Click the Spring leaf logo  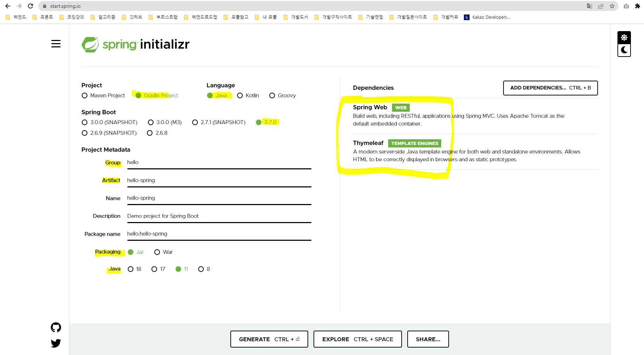pos(90,45)
